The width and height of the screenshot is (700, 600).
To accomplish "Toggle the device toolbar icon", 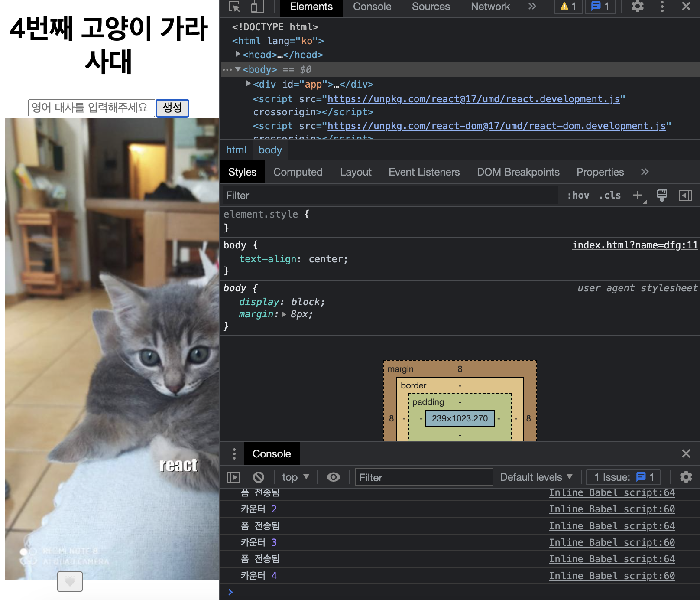I will tap(257, 7).
